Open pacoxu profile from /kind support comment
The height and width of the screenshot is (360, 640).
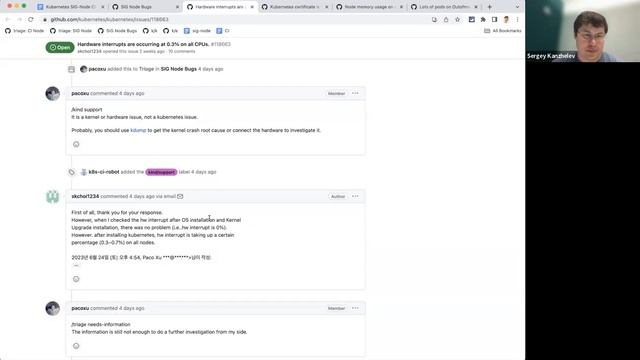pos(80,93)
